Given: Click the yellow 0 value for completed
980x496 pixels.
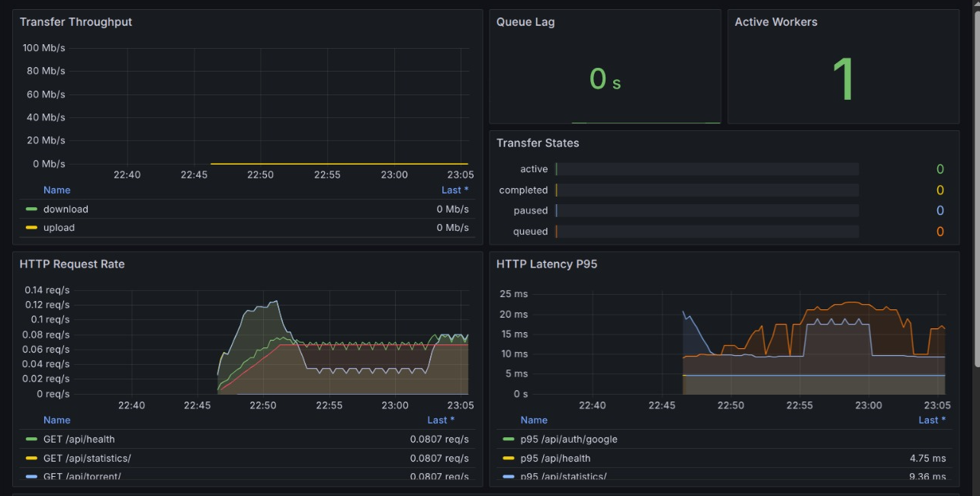Looking at the screenshot, I should [x=940, y=190].
